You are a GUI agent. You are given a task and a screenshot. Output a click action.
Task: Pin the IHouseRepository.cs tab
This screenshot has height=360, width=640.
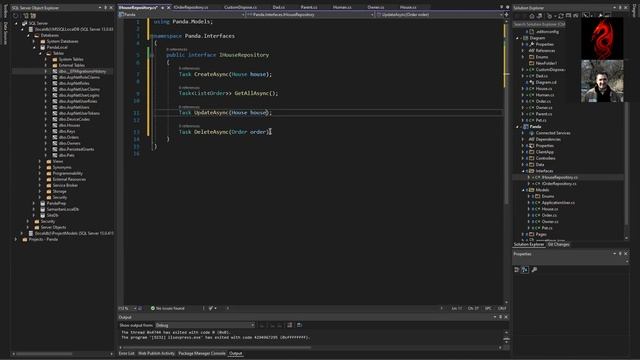coord(162,7)
